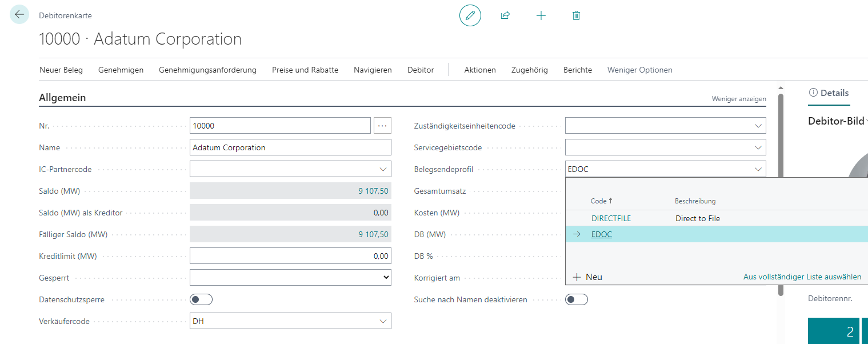Expand the Gesperrt dropdown list
The width and height of the screenshot is (868, 344).
387,278
